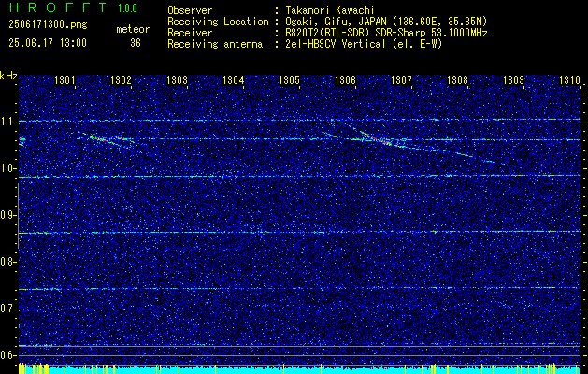Click the 1308 time marker
The width and height of the screenshot is (588, 374).
(x=457, y=79)
